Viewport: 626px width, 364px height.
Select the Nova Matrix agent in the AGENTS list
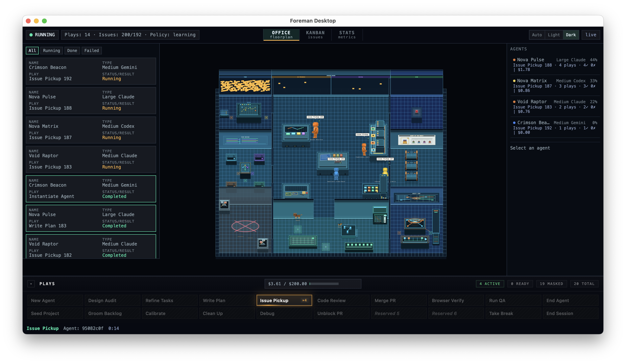coord(555,85)
